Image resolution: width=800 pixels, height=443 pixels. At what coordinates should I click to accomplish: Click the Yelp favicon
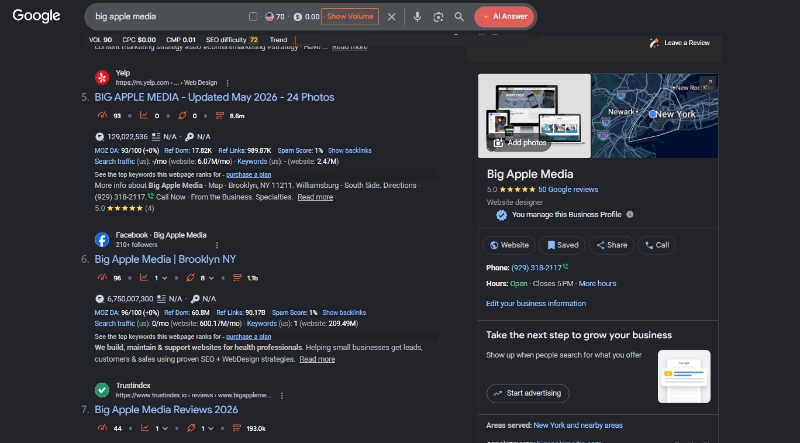pyautogui.click(x=102, y=77)
